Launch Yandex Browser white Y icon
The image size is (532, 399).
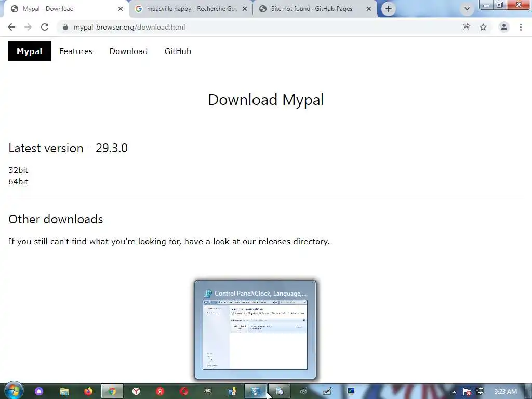pyautogui.click(x=136, y=392)
